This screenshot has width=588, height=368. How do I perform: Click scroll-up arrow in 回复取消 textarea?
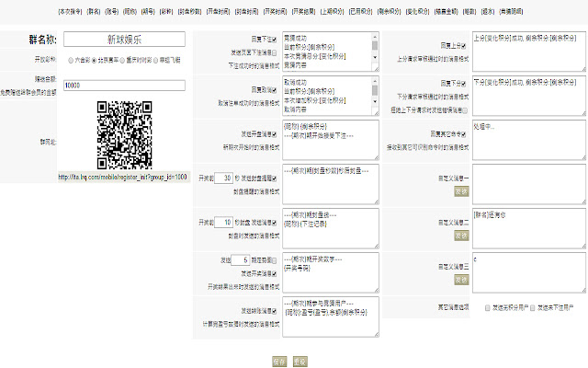(x=375, y=81)
